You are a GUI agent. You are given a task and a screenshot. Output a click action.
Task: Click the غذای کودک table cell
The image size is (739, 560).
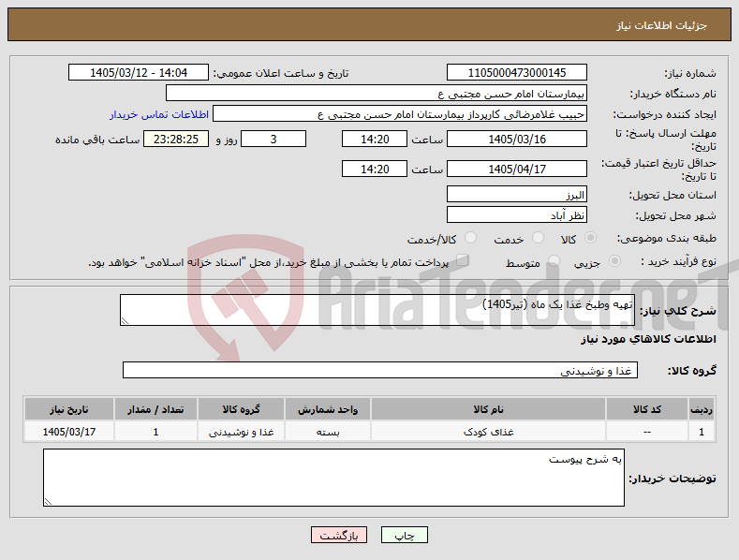click(488, 432)
